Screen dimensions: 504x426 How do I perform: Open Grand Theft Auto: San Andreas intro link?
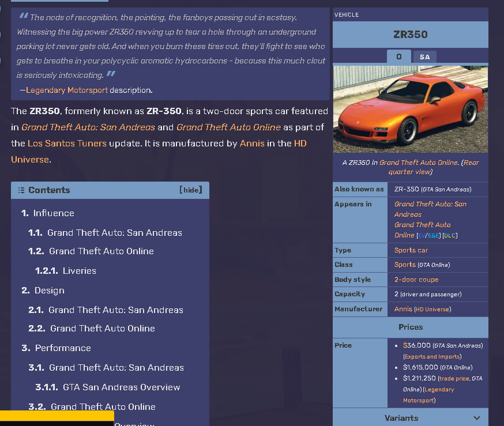point(88,127)
